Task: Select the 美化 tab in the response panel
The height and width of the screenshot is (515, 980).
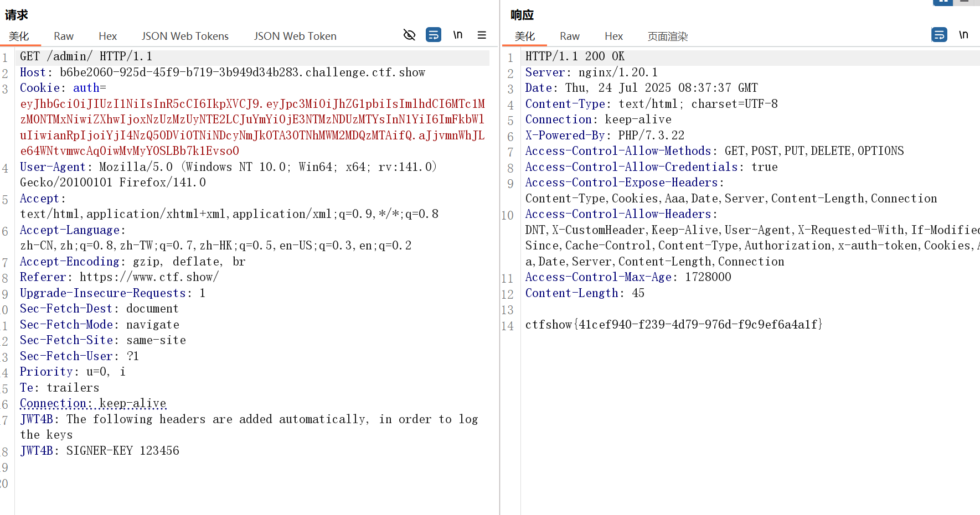Action: pyautogui.click(x=525, y=37)
